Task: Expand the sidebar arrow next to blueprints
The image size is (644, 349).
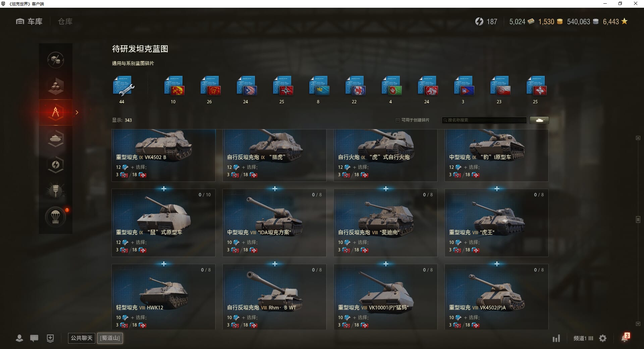Action: click(x=77, y=112)
